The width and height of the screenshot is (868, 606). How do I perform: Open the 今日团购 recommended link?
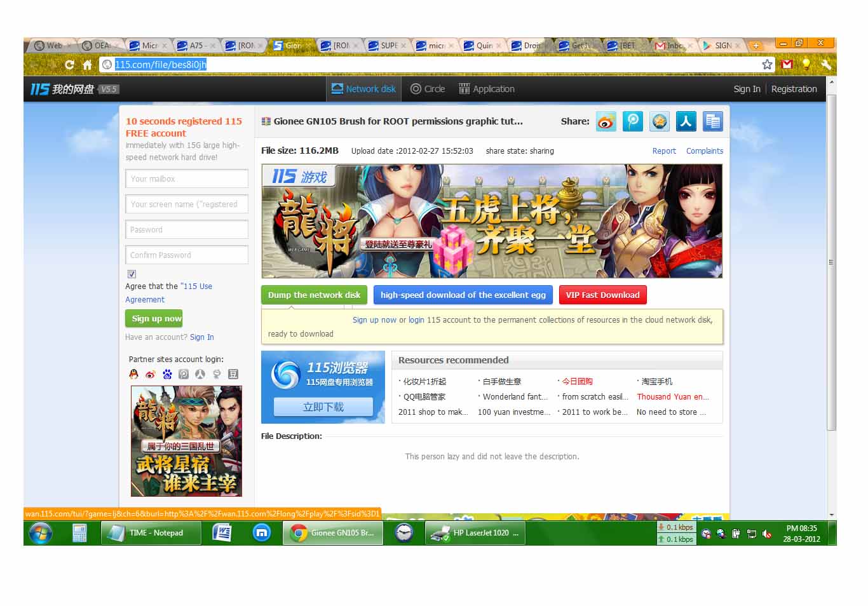coord(577,382)
